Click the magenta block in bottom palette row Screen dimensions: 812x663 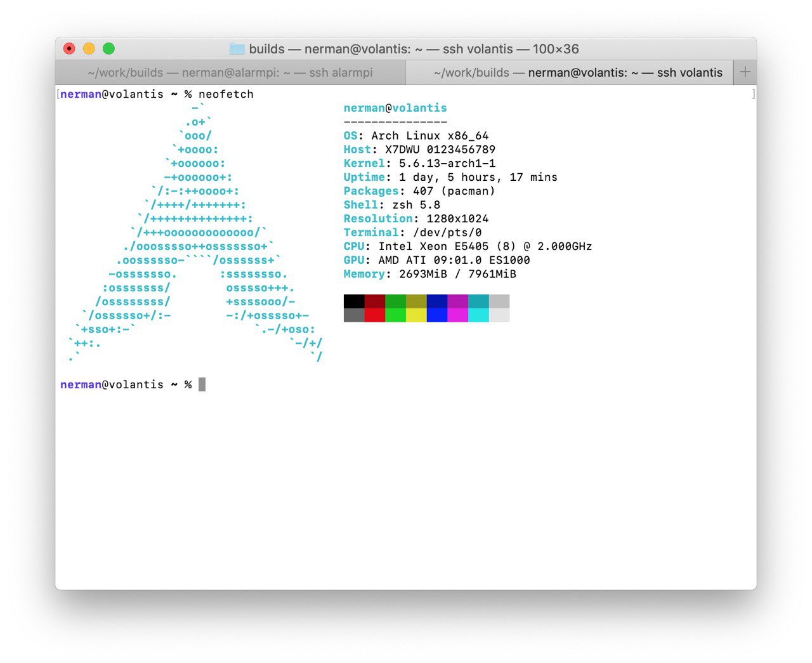click(x=457, y=315)
